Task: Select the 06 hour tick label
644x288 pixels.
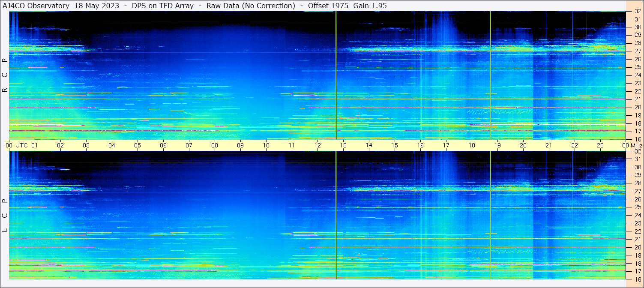Action: click(163, 145)
